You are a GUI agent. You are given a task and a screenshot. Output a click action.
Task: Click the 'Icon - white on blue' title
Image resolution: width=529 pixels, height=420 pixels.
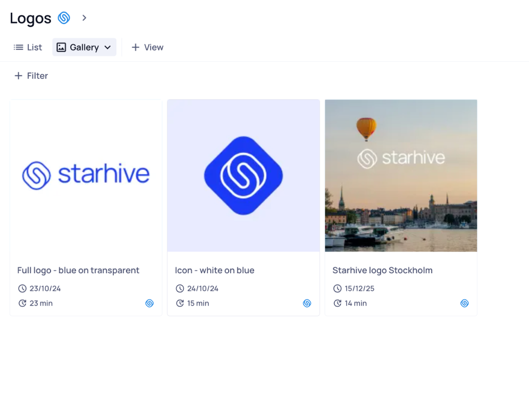[215, 270]
